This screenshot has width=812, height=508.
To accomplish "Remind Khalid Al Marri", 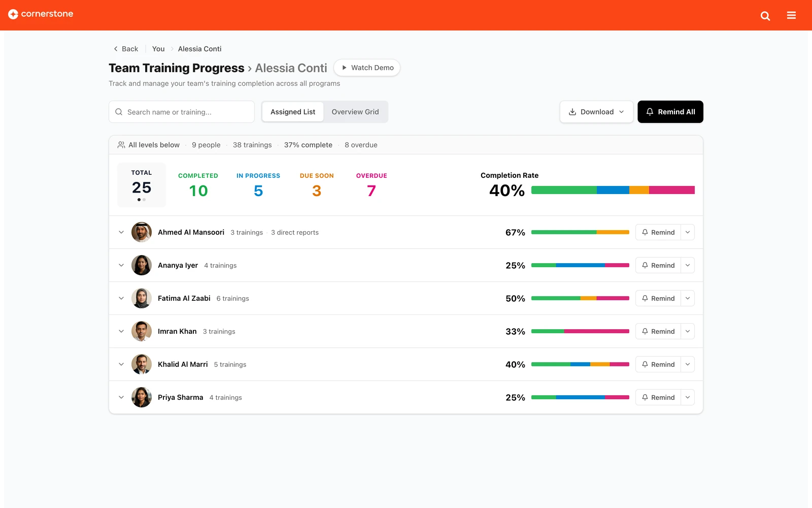I will click(x=658, y=364).
